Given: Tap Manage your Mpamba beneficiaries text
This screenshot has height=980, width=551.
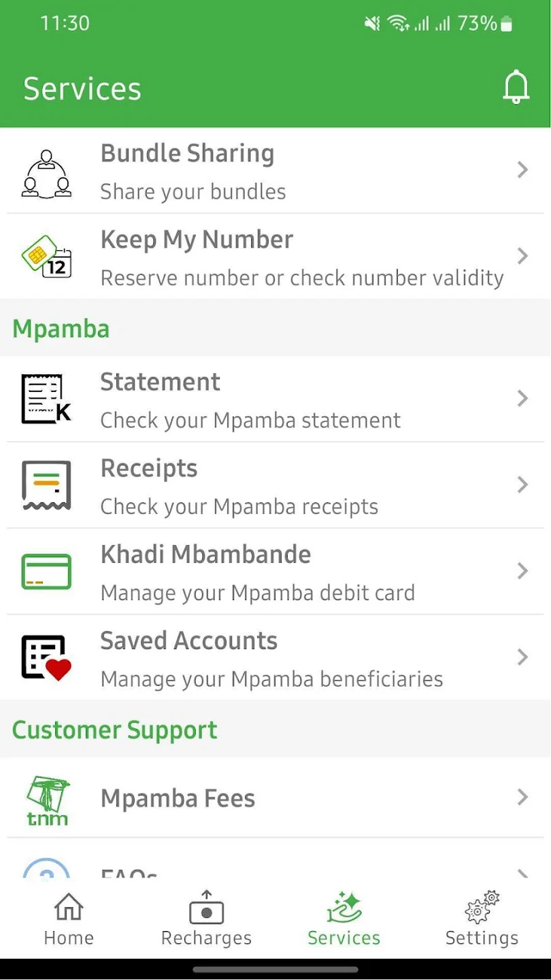Looking at the screenshot, I should [271, 679].
